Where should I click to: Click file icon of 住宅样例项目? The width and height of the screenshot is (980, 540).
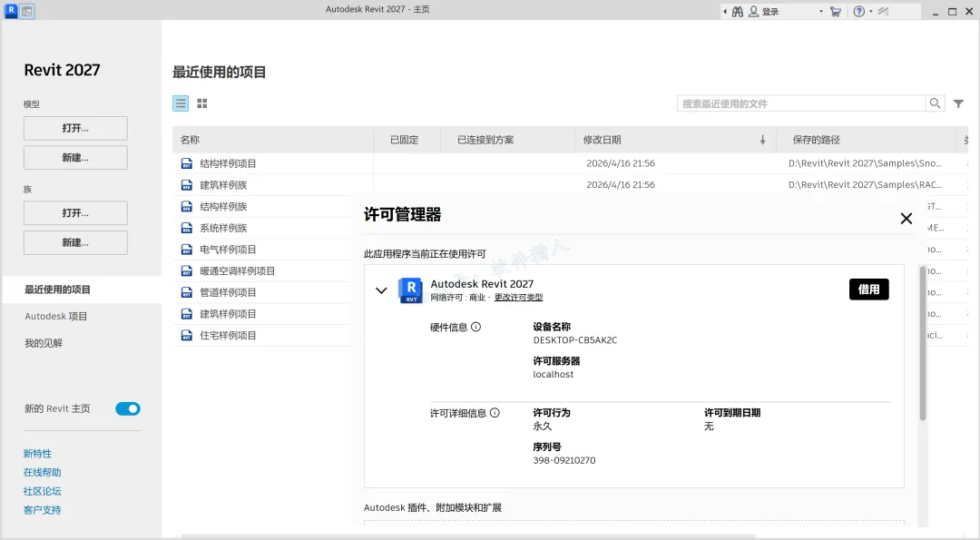[x=186, y=336]
